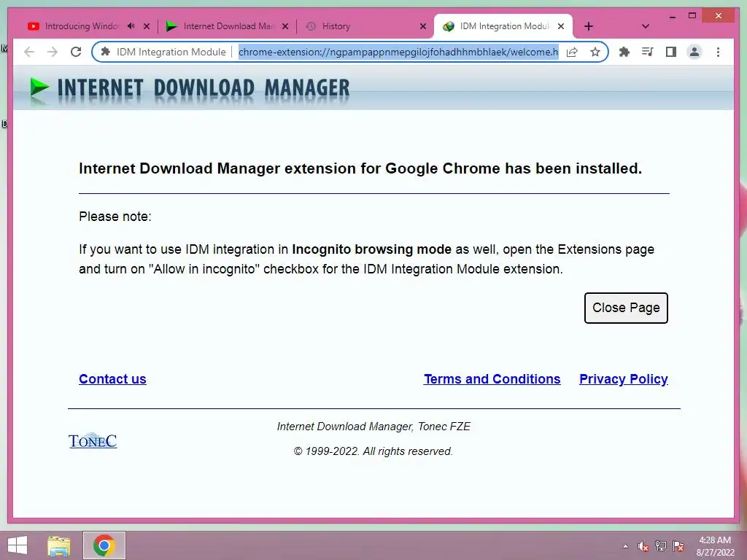Open the Privacy Policy link
The image size is (747, 560).
click(x=624, y=379)
